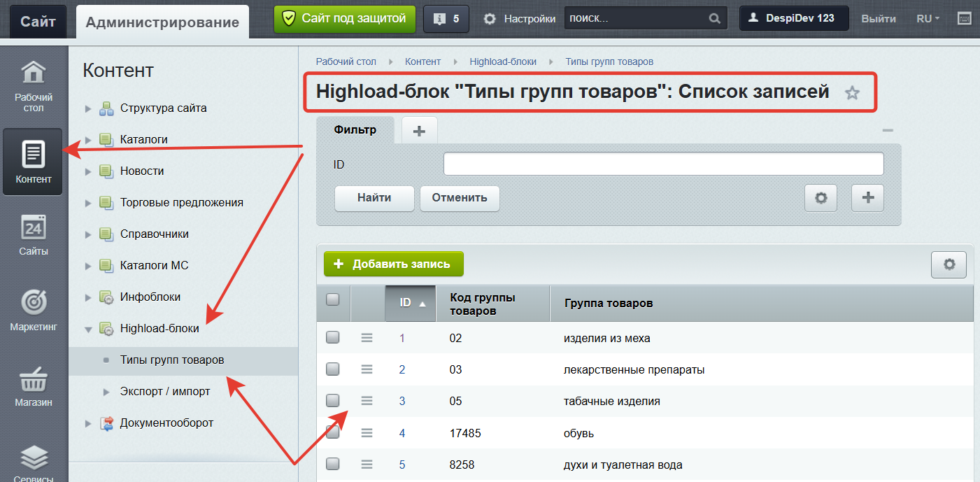Screen dimensions: 980x482
Task: Collapse Highload-блоки tree node
Action: tap(88, 329)
